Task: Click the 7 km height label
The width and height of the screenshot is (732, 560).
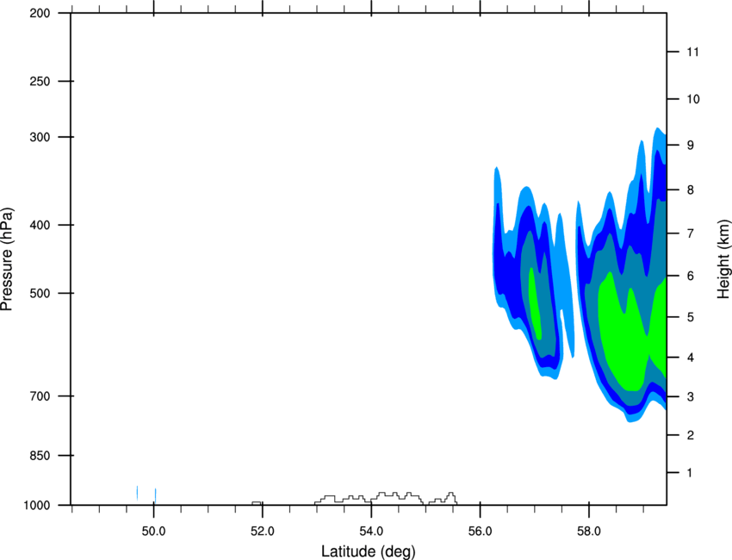Action: pyautogui.click(x=690, y=233)
